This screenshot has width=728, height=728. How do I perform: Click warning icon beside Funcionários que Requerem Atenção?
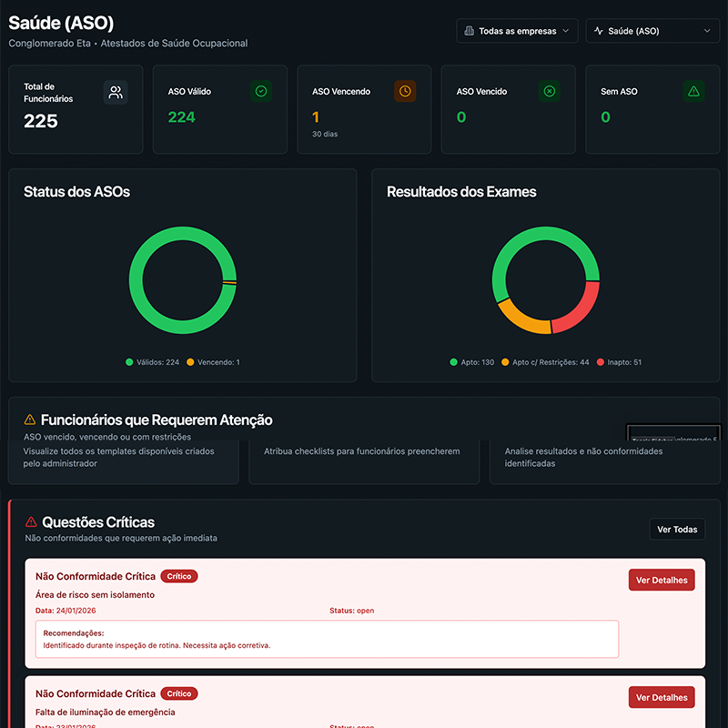pyautogui.click(x=30, y=420)
